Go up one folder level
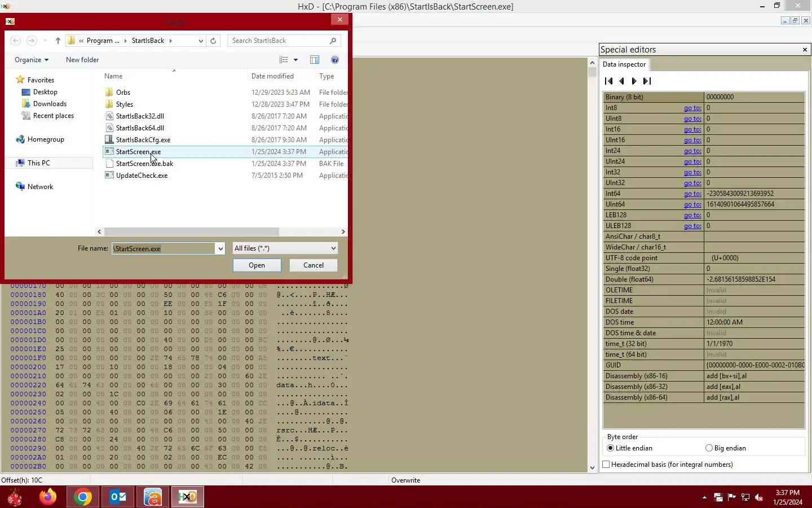This screenshot has height=508, width=812. point(58,41)
